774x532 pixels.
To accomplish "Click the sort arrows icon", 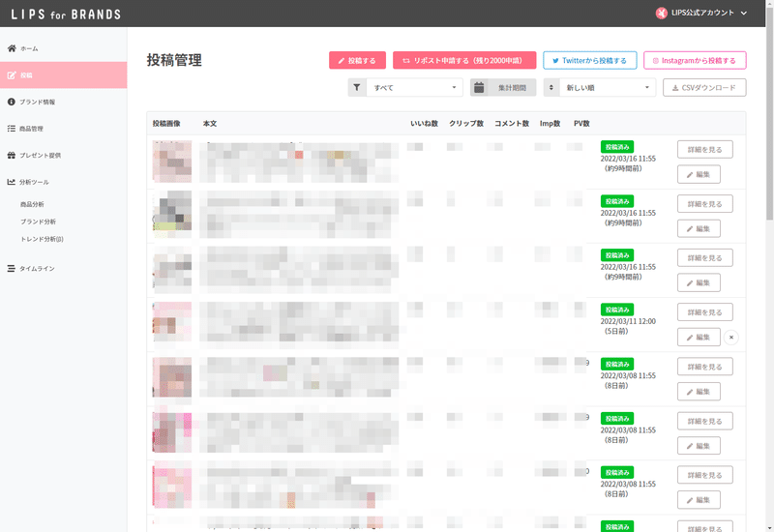I will [x=551, y=87].
